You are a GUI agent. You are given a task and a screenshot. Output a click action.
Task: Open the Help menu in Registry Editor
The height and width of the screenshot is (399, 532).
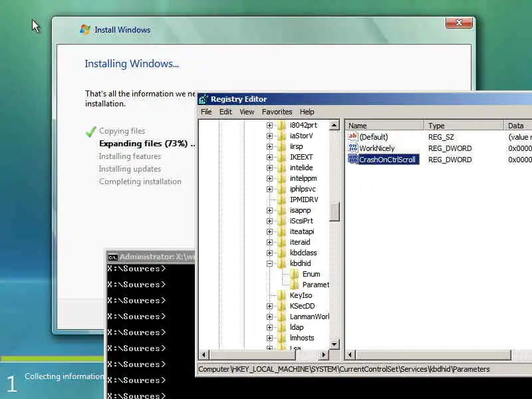click(307, 112)
